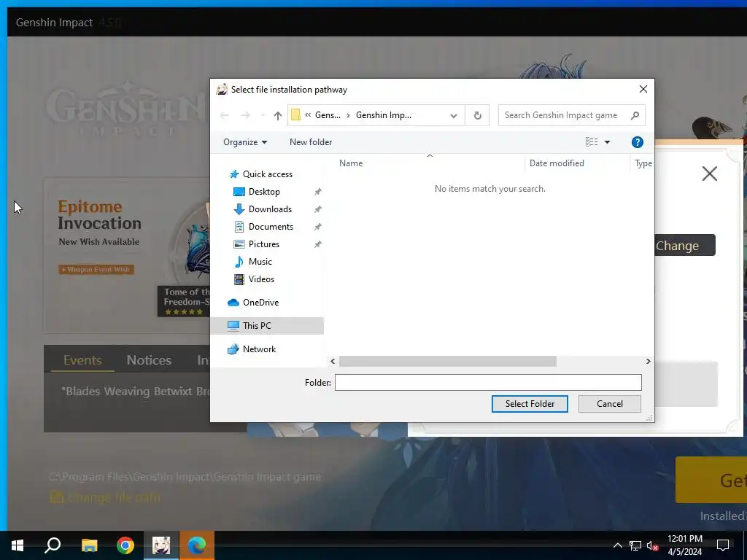Click the Forward navigation arrow in dialog
Viewport: 747px width, 560px height.
245,115
